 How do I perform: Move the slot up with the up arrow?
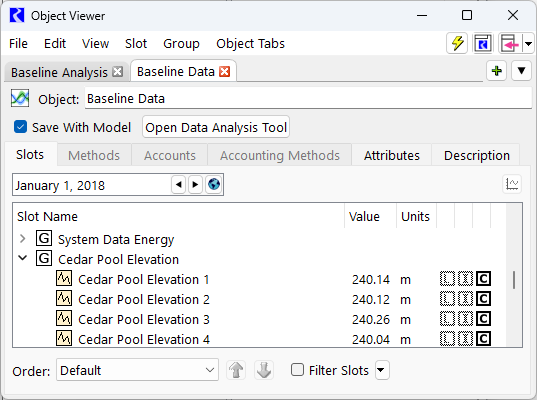pyautogui.click(x=236, y=370)
